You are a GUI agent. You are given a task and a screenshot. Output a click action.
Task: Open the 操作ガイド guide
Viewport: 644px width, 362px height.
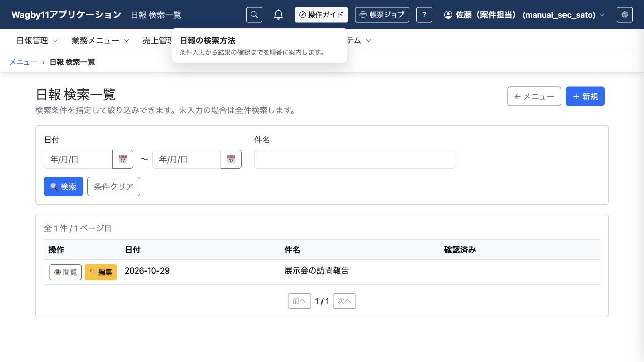coord(321,15)
